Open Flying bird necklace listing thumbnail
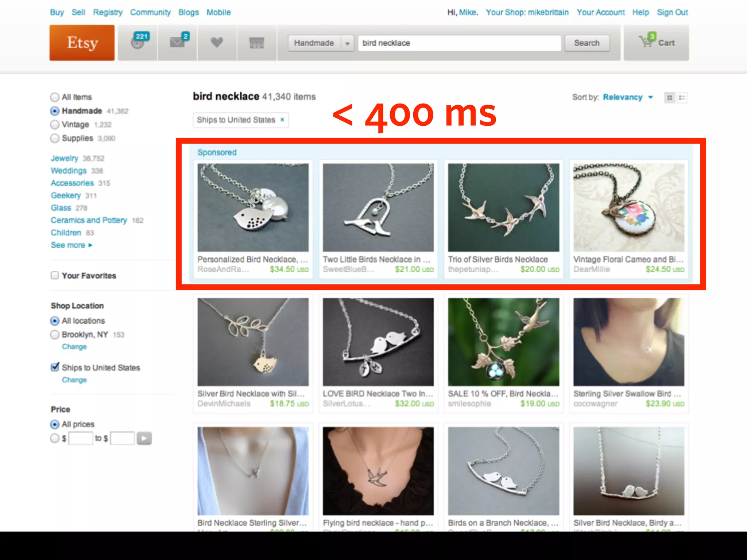Image resolution: width=747 pixels, height=560 pixels. pyautogui.click(x=378, y=471)
